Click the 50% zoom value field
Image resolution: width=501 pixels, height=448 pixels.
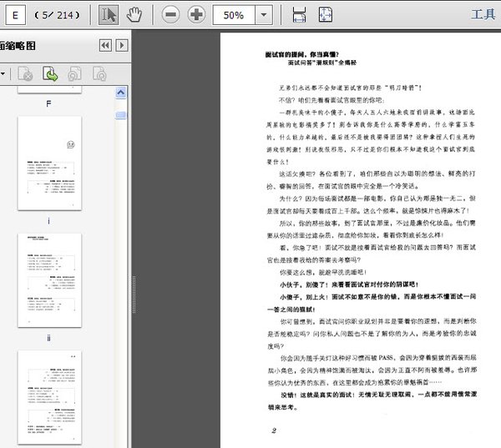click(x=234, y=15)
